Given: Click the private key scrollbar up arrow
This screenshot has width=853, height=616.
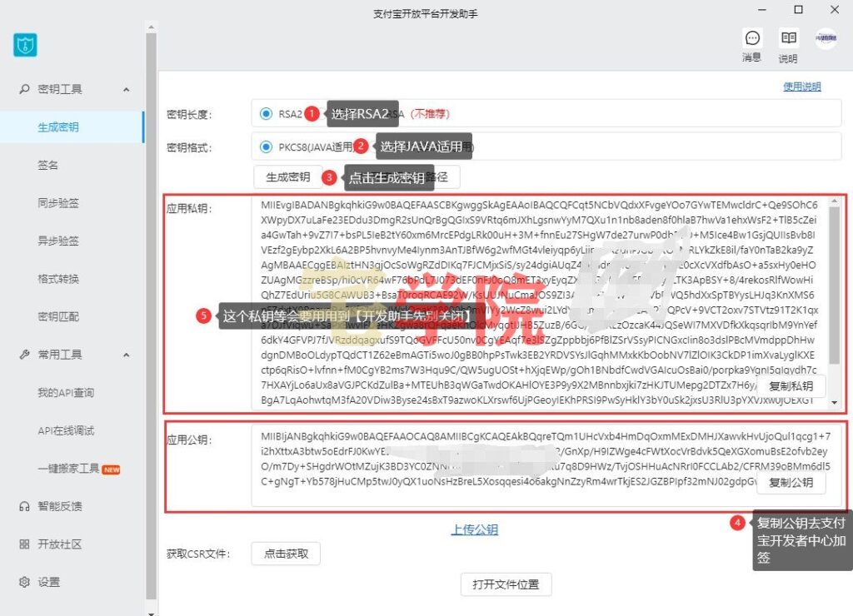Looking at the screenshot, I should tap(834, 201).
